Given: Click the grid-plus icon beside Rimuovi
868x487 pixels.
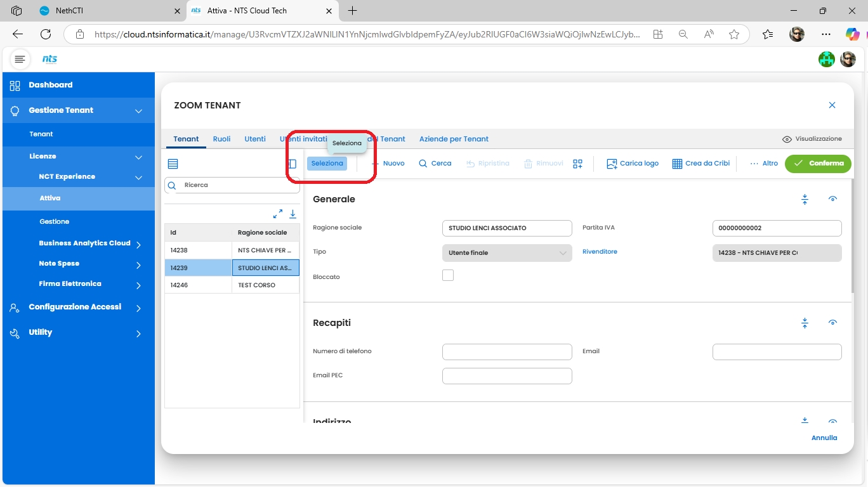Looking at the screenshot, I should pyautogui.click(x=577, y=164).
